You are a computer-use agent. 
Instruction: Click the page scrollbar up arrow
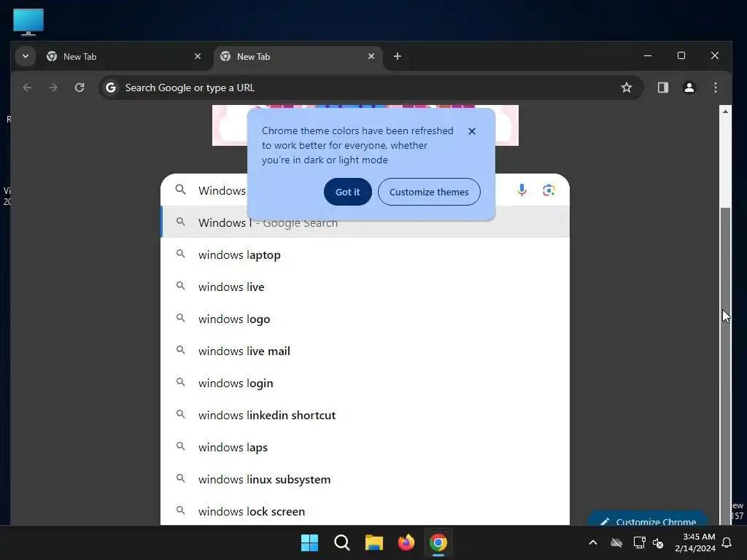click(725, 112)
